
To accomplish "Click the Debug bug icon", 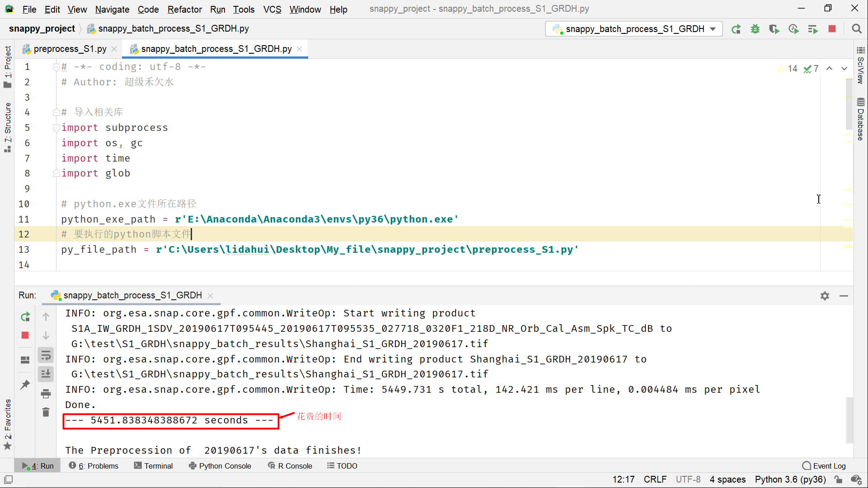I will pyautogui.click(x=755, y=29).
